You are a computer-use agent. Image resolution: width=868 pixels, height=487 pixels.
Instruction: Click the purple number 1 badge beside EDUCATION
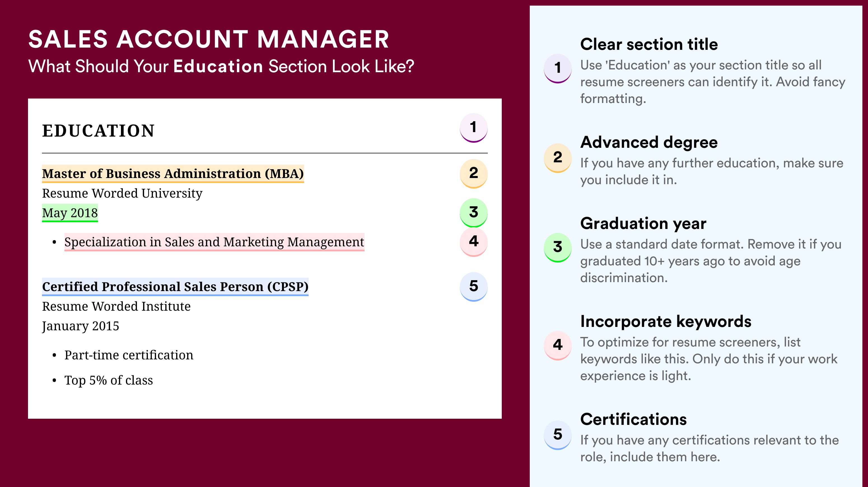point(473,128)
